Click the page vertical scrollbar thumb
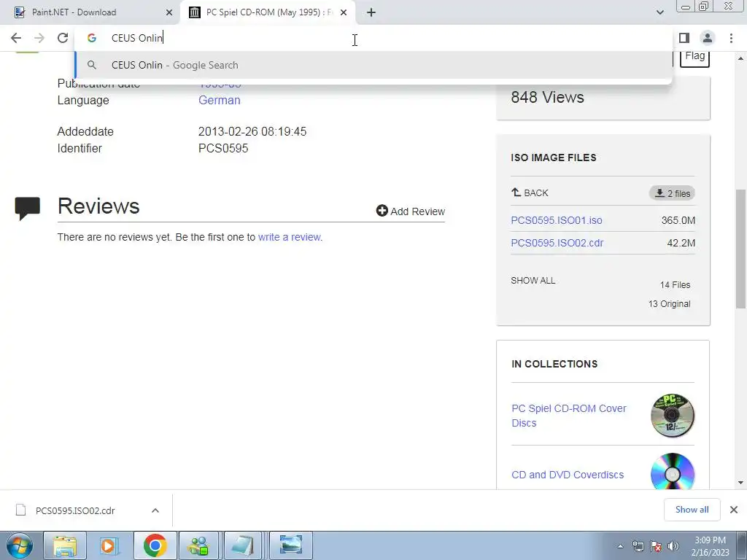Viewport: 747px width, 560px height. pos(740,249)
